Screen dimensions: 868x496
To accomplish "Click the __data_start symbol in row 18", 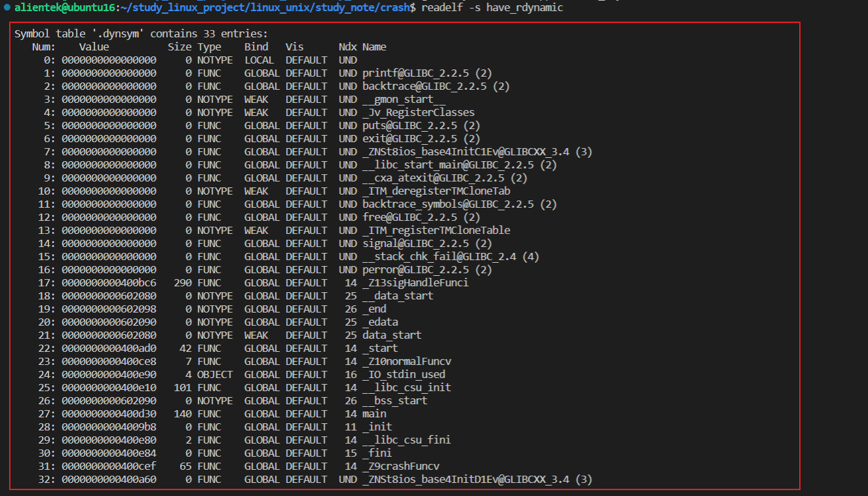I will coord(398,296).
